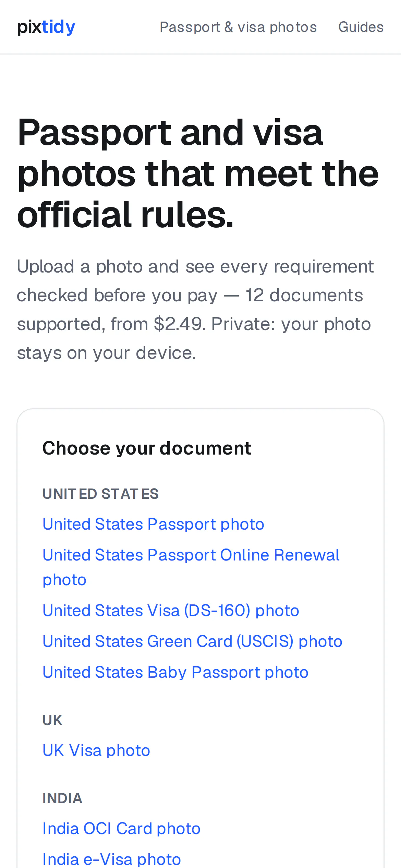Open United States Green Card (USCIS) photo

click(x=192, y=641)
